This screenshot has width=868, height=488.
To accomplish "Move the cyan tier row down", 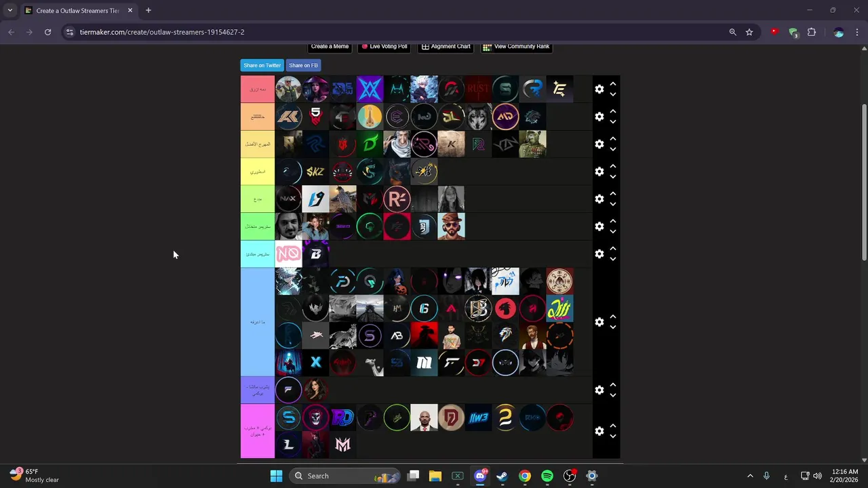I will 613,259.
